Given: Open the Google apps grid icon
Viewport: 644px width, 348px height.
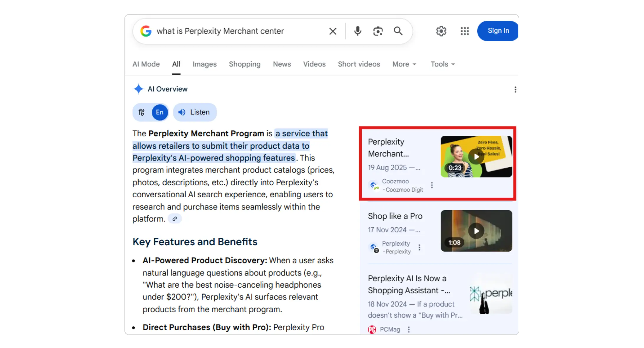Looking at the screenshot, I should 465,31.
